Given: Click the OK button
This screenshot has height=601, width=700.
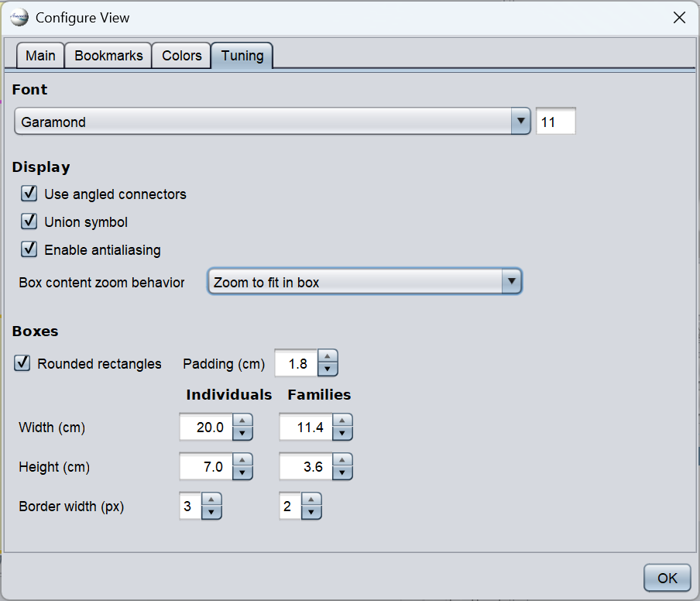Looking at the screenshot, I should (x=667, y=578).
